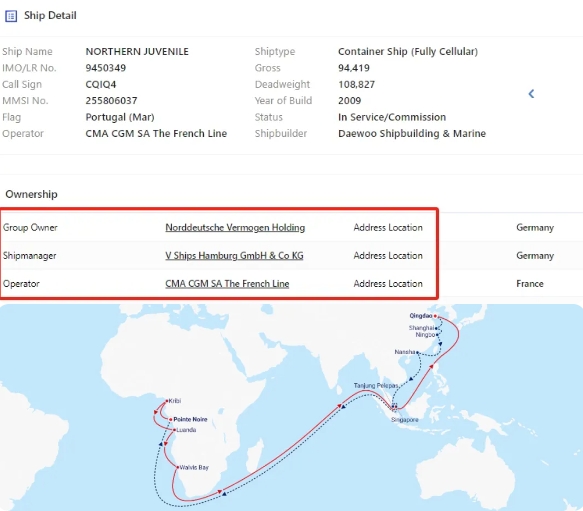Open V Ships Hamburg GmbH & Co KG link
This screenshot has height=511, width=583.
pyautogui.click(x=234, y=256)
